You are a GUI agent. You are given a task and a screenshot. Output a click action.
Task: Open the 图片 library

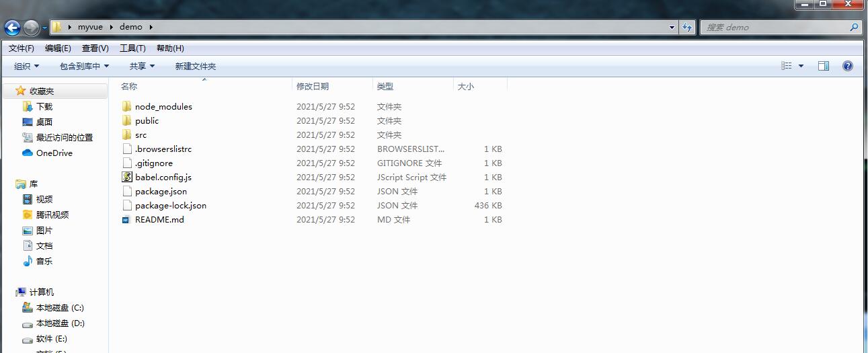[44, 230]
